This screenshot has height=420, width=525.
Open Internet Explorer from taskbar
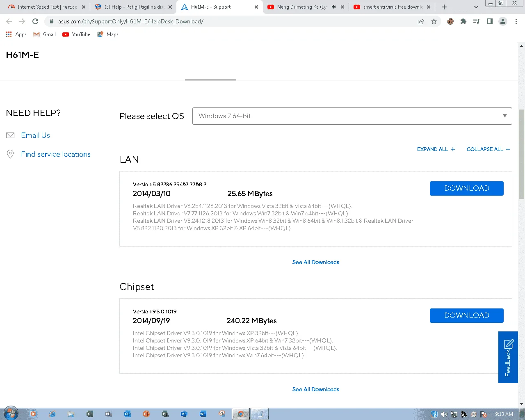coord(52,414)
